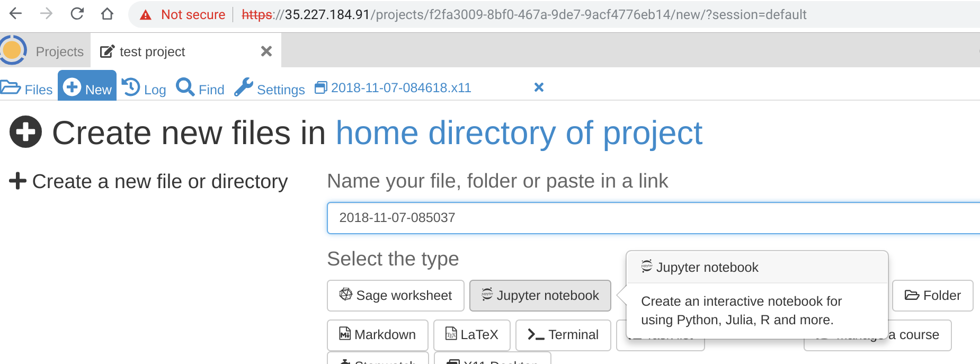This screenshot has width=980, height=364.
Task: Click the Not secure warning icon
Action: click(x=146, y=15)
